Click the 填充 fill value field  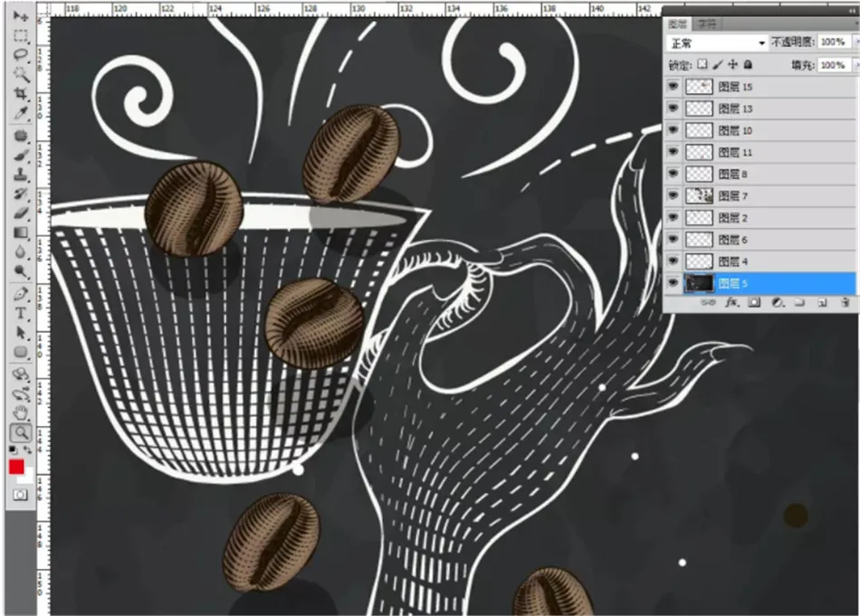pyautogui.click(x=833, y=65)
